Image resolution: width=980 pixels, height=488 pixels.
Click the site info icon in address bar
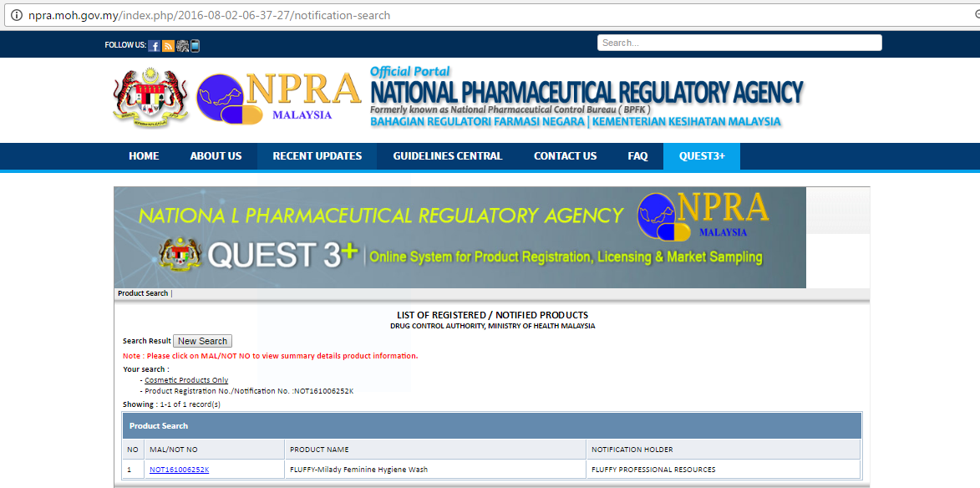click(16, 15)
